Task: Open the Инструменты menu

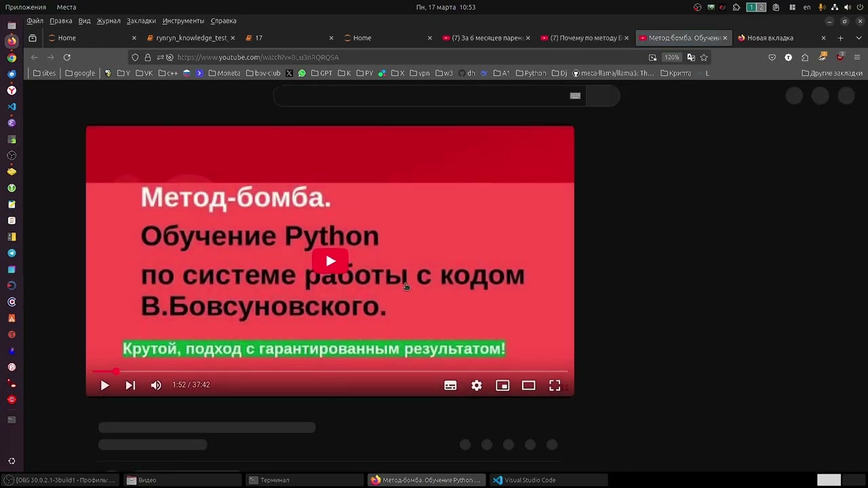Action: tap(183, 21)
